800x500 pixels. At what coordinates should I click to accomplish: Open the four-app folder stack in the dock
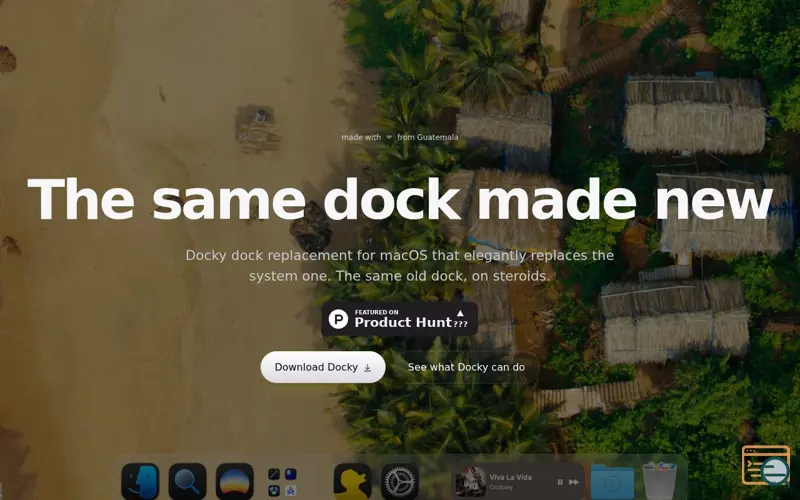click(x=282, y=482)
